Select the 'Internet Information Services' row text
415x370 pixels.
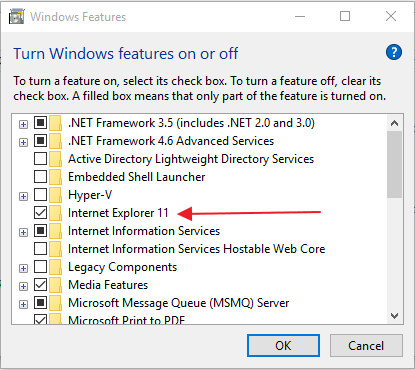[144, 231]
